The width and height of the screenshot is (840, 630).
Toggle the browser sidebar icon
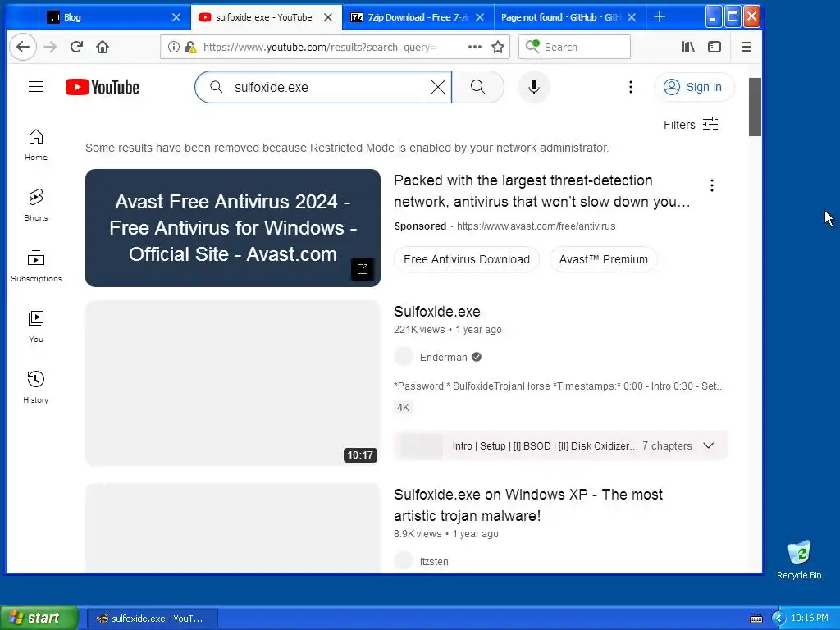[714, 47]
